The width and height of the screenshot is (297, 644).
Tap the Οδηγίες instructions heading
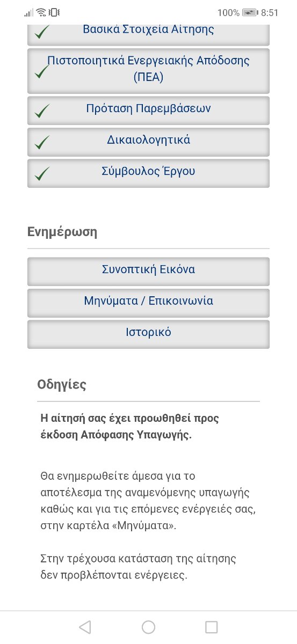point(62,385)
